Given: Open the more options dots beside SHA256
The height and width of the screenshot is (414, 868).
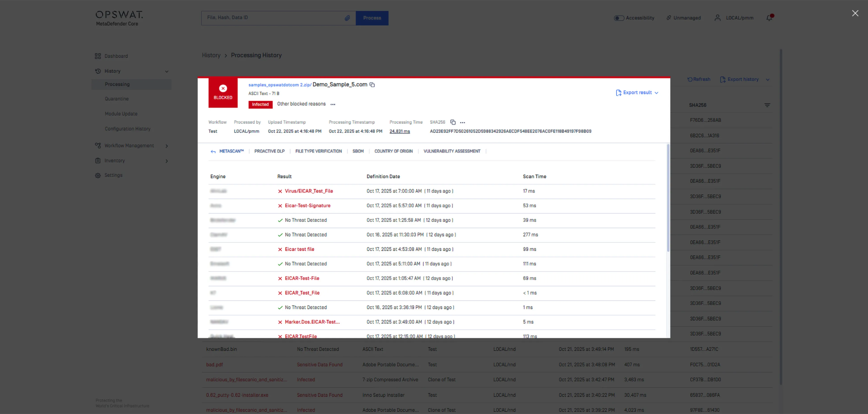Looking at the screenshot, I should [463, 122].
